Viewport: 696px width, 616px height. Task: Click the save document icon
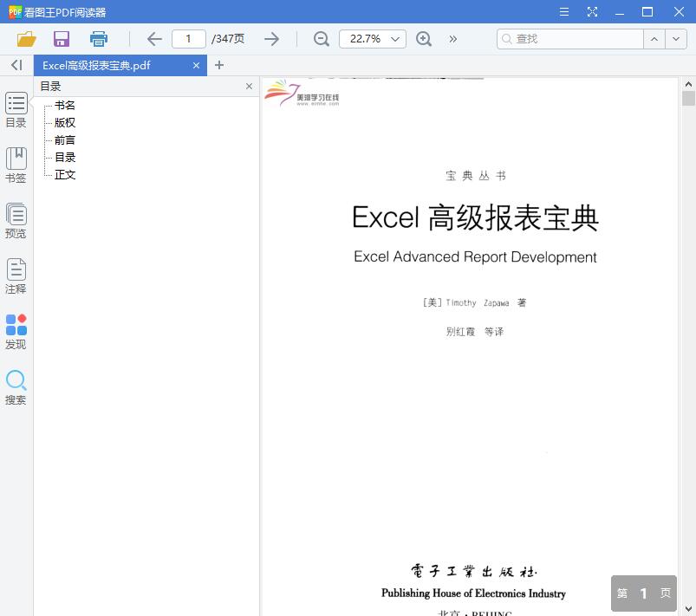point(61,39)
